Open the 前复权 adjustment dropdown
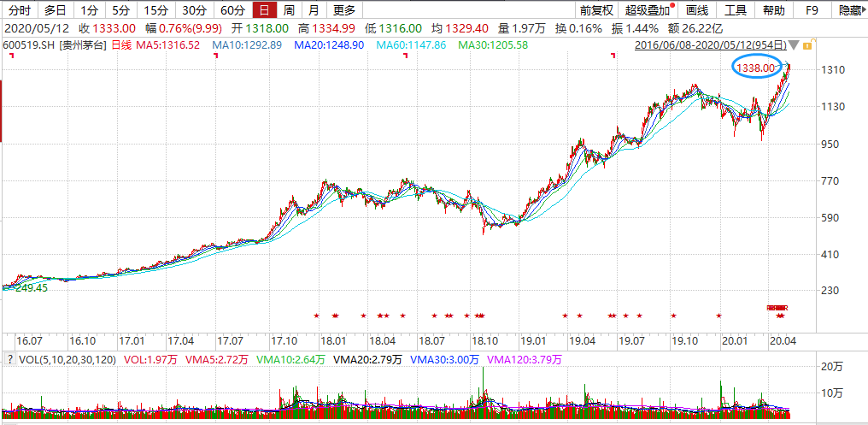The width and height of the screenshot is (868, 425). (x=596, y=10)
